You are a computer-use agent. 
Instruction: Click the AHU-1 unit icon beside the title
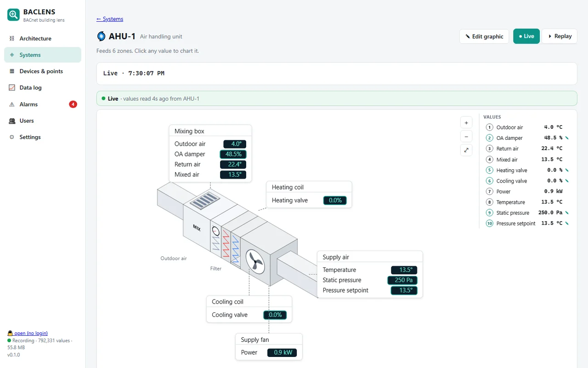pyautogui.click(x=101, y=36)
